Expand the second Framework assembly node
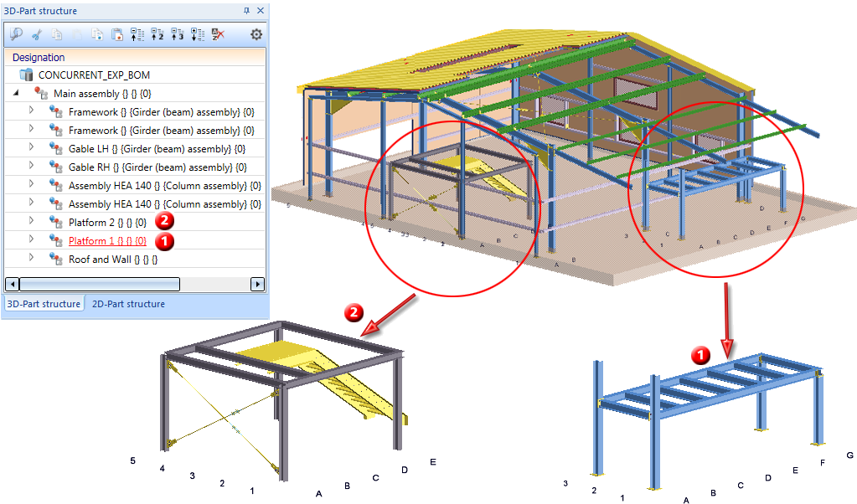 click(31, 129)
